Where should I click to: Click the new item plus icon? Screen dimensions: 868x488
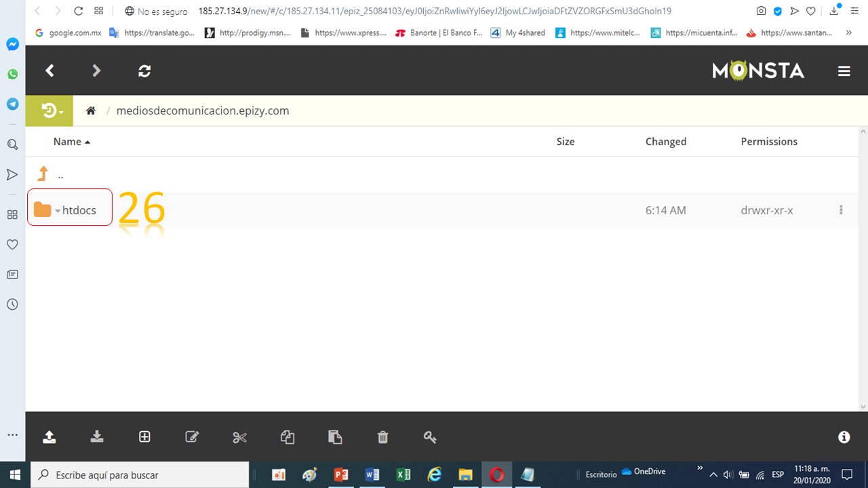[x=144, y=437]
